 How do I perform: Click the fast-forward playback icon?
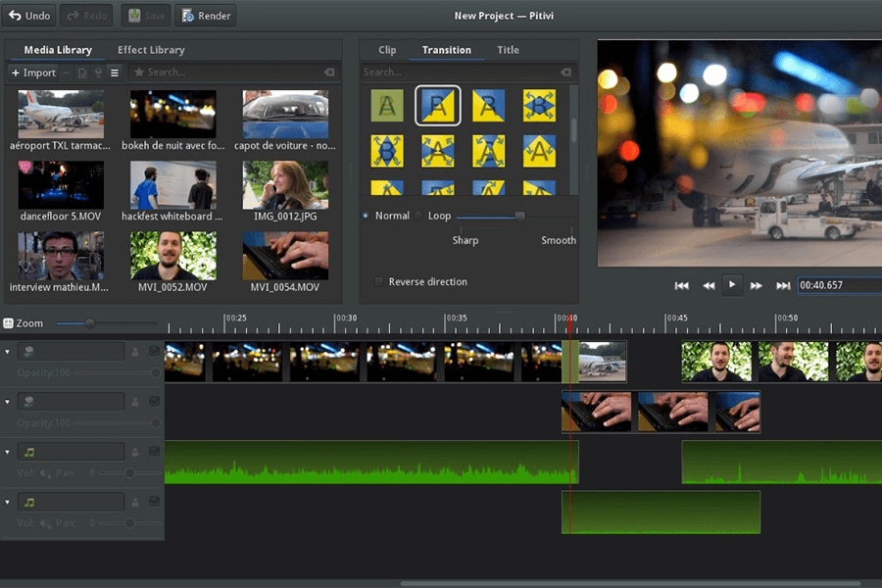[757, 286]
